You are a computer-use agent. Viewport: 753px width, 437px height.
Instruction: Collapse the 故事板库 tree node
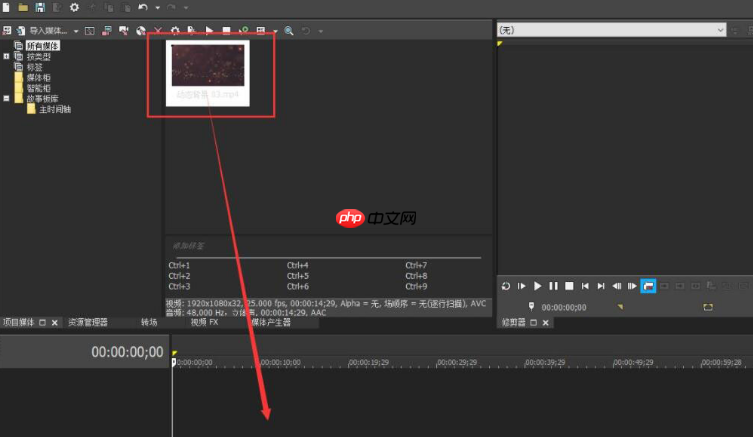7,98
